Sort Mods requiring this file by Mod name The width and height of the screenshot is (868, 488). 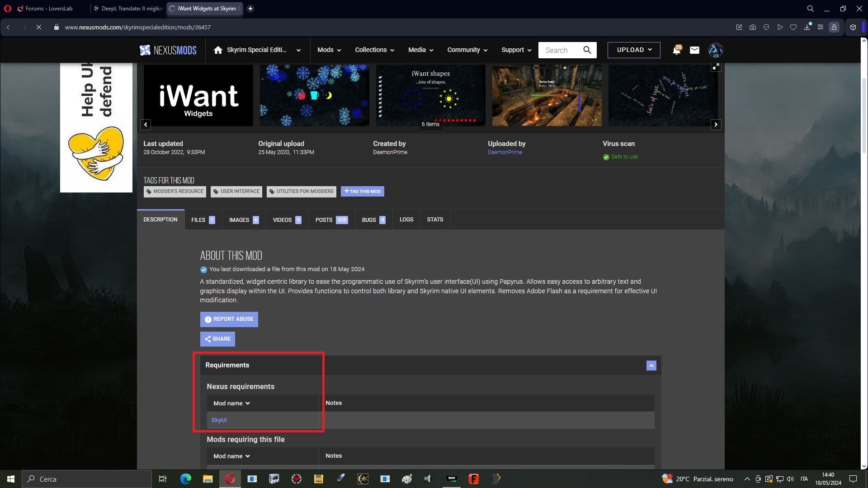tap(231, 456)
